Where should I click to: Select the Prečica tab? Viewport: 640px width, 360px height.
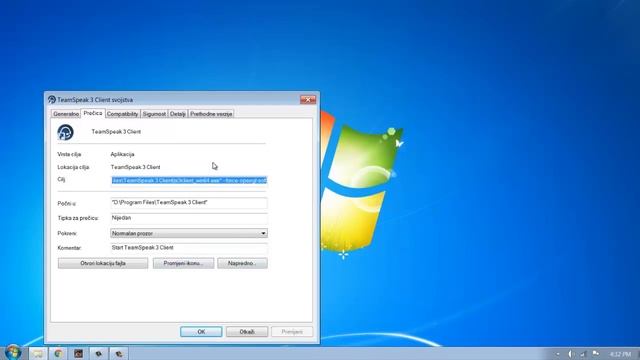(93, 113)
